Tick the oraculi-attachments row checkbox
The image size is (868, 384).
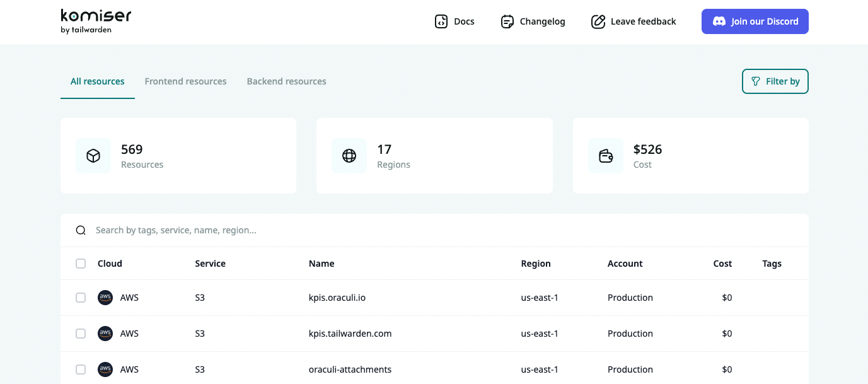point(81,369)
